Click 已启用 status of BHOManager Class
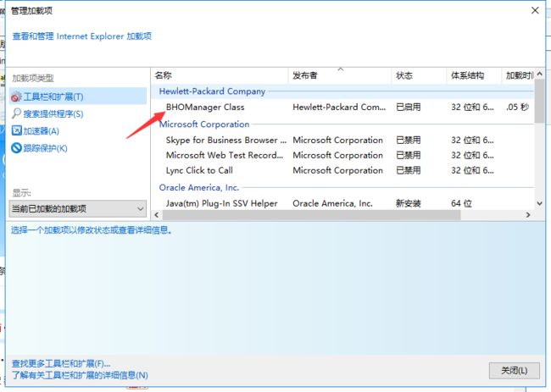This screenshot has width=551, height=392. 409,107
